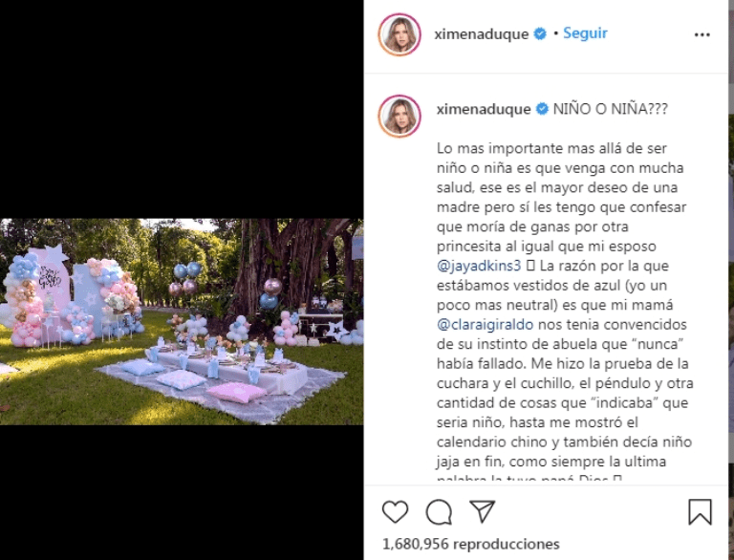Open ximenaduque header profile picture
734x560 pixels.
399,34
